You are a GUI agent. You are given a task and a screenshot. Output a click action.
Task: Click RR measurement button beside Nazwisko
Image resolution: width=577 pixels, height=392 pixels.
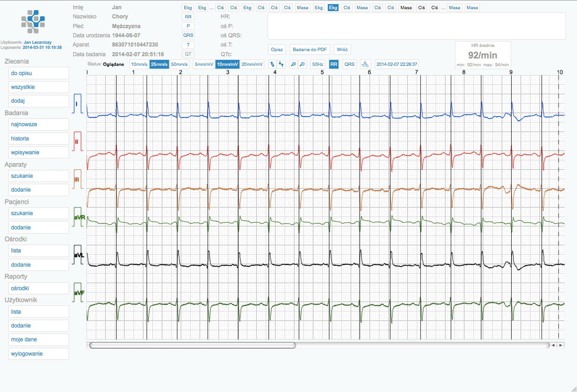point(188,17)
